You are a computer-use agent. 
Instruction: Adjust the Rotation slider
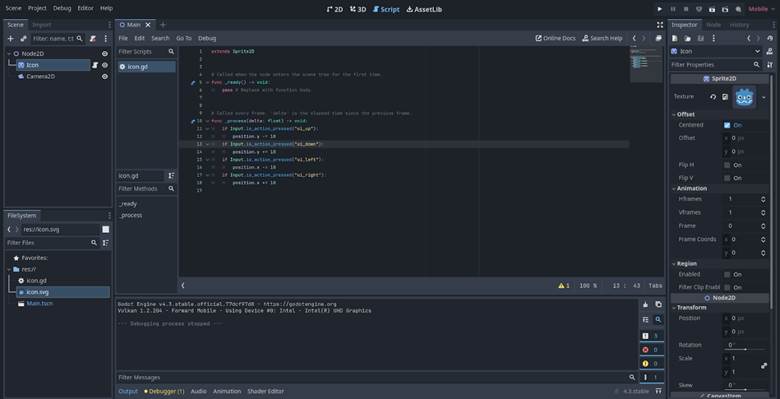(x=745, y=349)
